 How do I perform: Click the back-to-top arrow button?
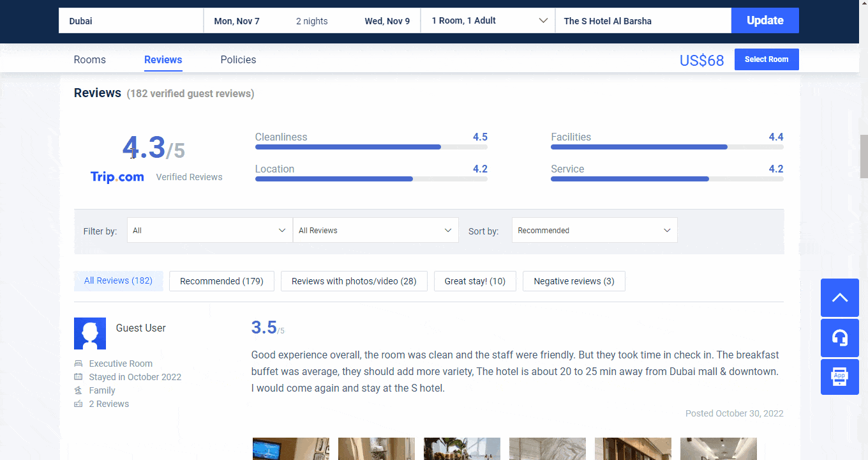[x=839, y=298]
